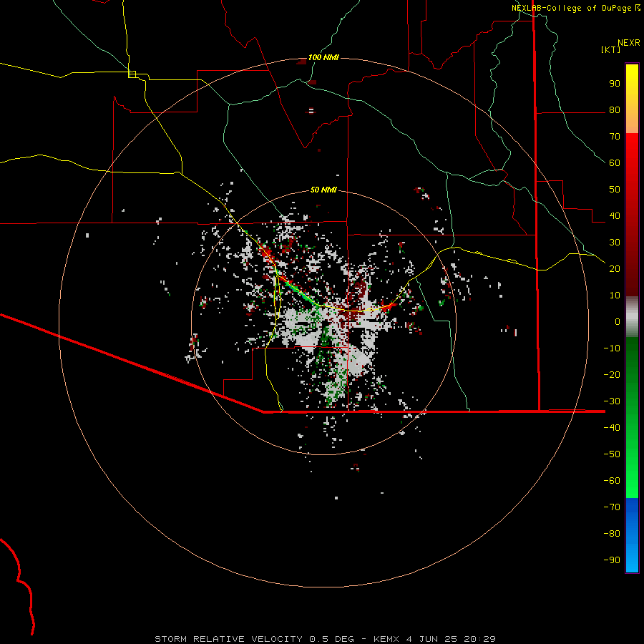The width and height of the screenshot is (644, 644).
Task: Click the 20 value on the velocity scale
Action: 615,268
